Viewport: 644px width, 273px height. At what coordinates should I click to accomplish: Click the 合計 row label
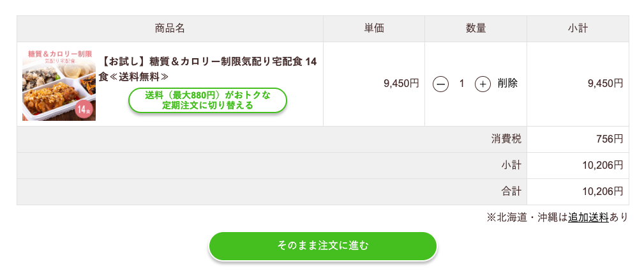(511, 192)
